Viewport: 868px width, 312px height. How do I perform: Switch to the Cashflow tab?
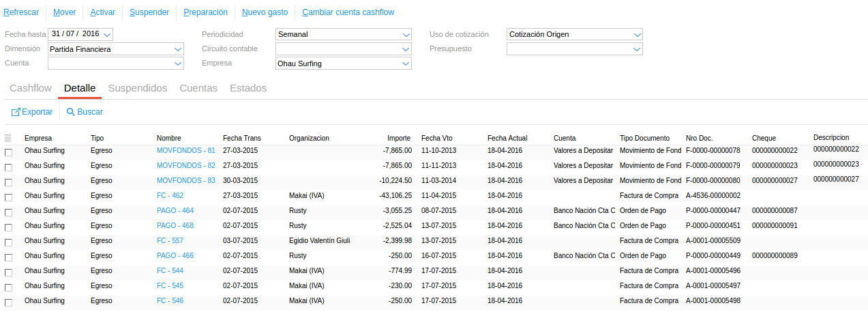point(31,88)
